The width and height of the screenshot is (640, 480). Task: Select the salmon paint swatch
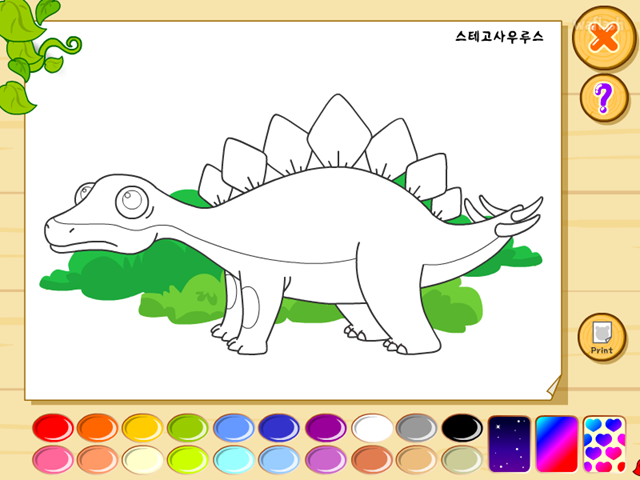[98, 459]
